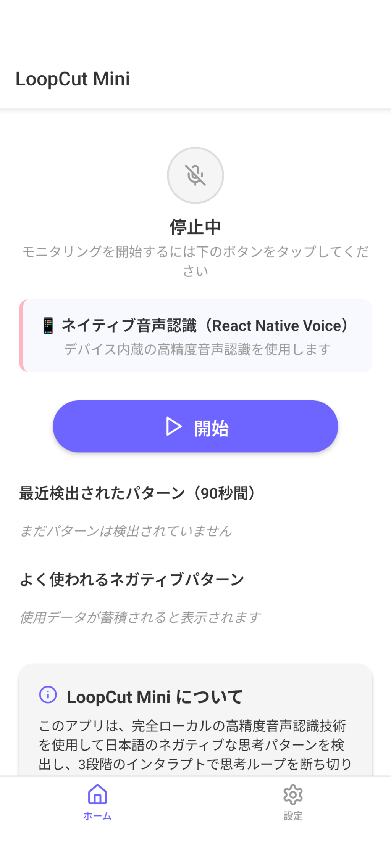Screen dimensions: 391x868
Task: Switch to the ホーム tab label
Action: 97,816
